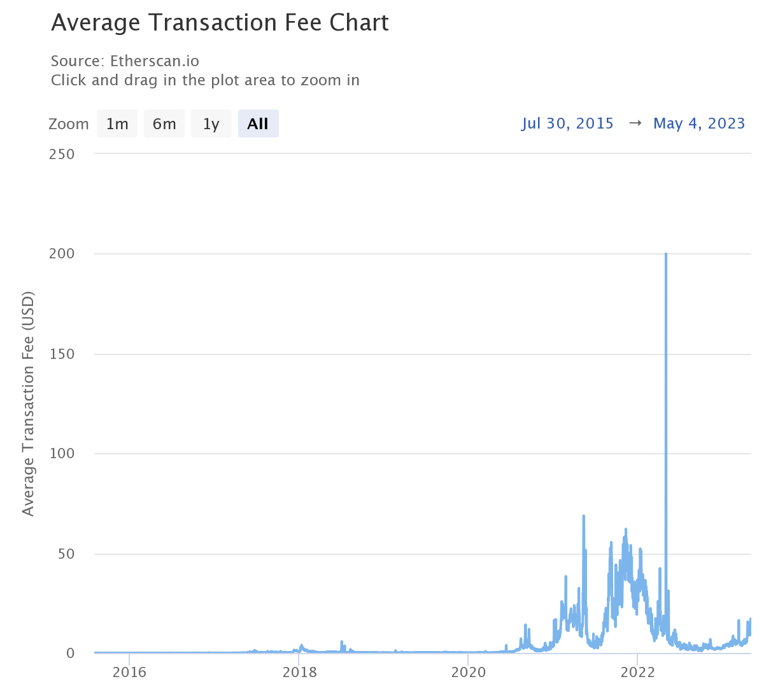Screen dimensions: 764x700
Task: Click the 2020 label on the time axis
Action: pos(469,673)
